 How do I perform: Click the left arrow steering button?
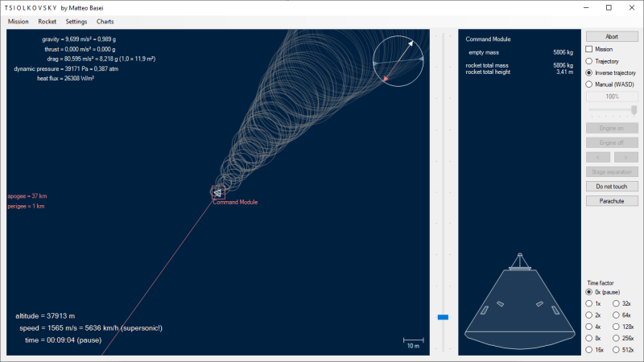click(x=597, y=157)
